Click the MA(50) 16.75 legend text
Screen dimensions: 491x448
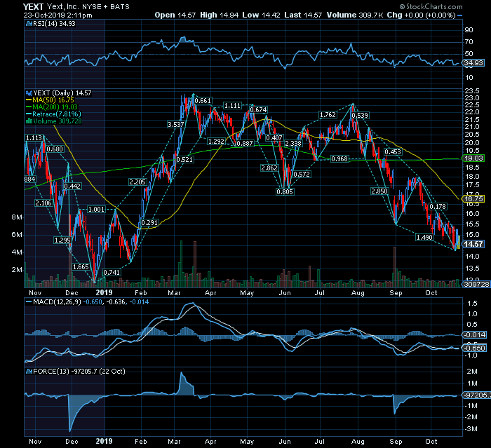coord(53,100)
